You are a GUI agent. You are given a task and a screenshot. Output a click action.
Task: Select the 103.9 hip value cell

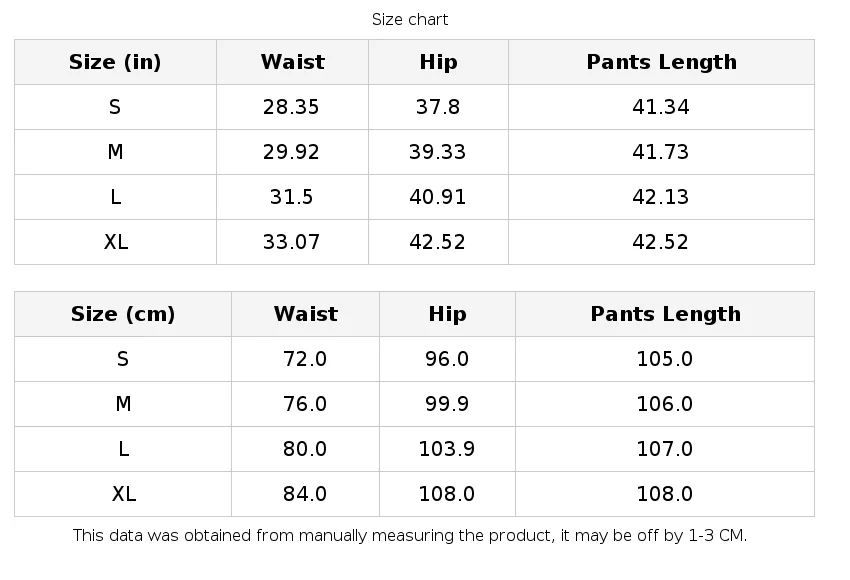447,449
